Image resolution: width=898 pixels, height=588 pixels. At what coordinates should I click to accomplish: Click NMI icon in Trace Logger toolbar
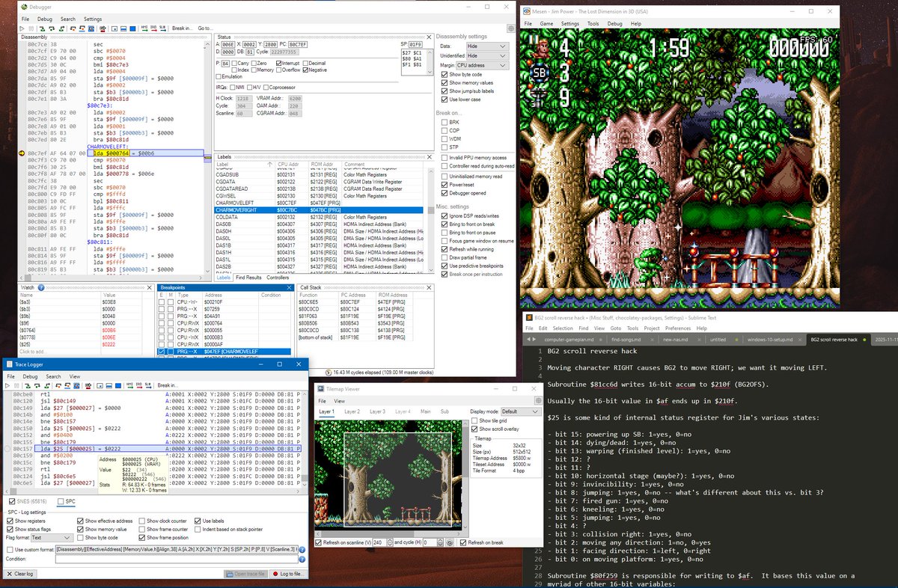click(129, 385)
